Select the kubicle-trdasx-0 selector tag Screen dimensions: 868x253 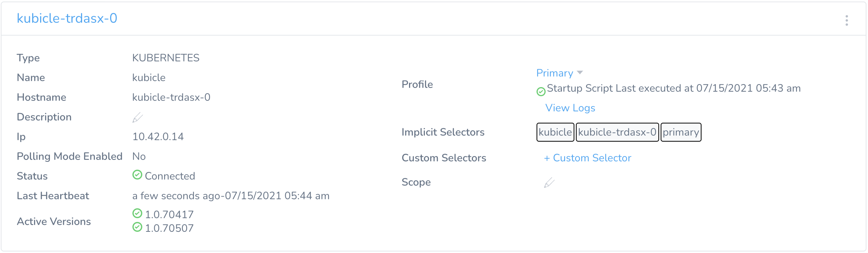pyautogui.click(x=617, y=132)
